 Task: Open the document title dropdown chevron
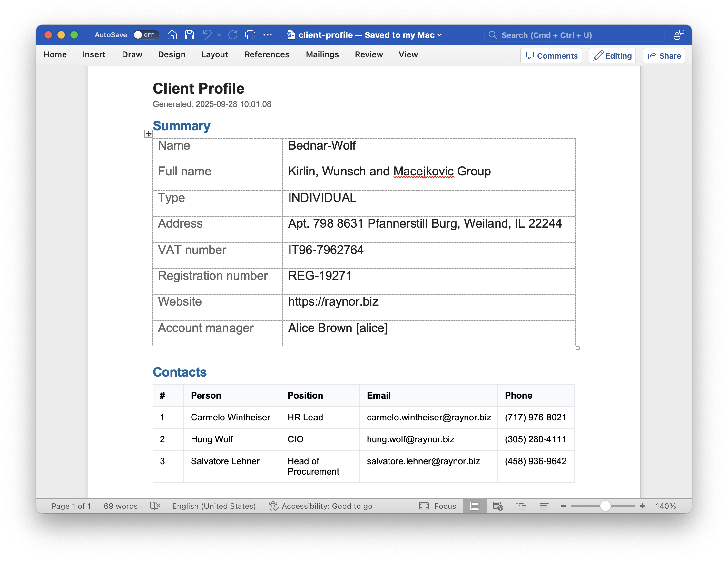(440, 35)
